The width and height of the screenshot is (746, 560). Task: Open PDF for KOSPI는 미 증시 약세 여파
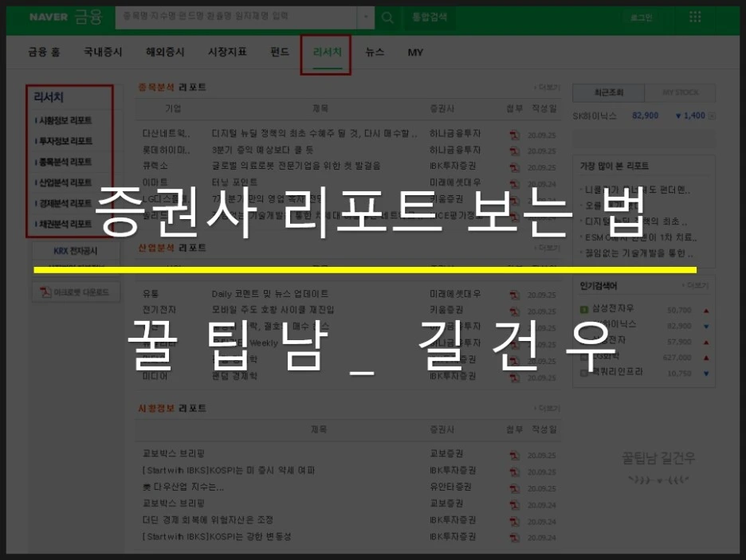514,472
